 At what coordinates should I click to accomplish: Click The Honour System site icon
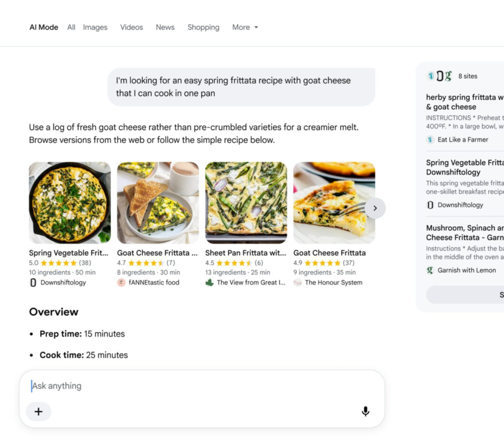pyautogui.click(x=298, y=282)
